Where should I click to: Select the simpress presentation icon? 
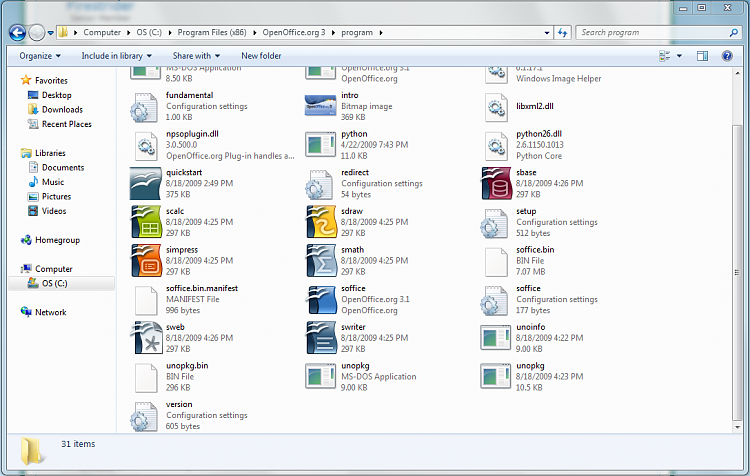click(x=145, y=261)
